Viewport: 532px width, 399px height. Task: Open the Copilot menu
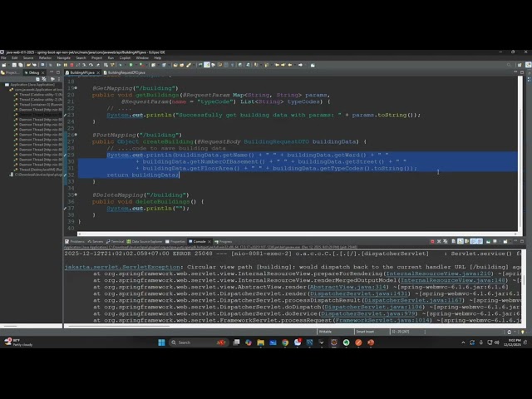[x=125, y=57]
